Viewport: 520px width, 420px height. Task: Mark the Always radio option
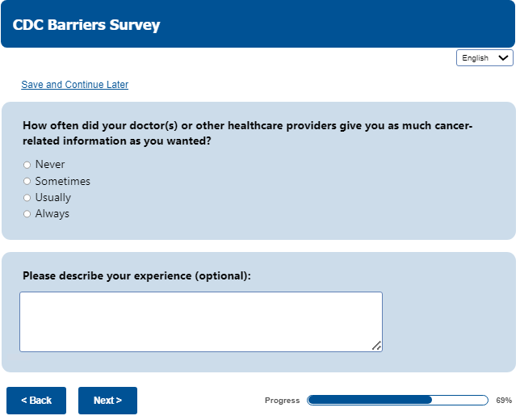27,214
